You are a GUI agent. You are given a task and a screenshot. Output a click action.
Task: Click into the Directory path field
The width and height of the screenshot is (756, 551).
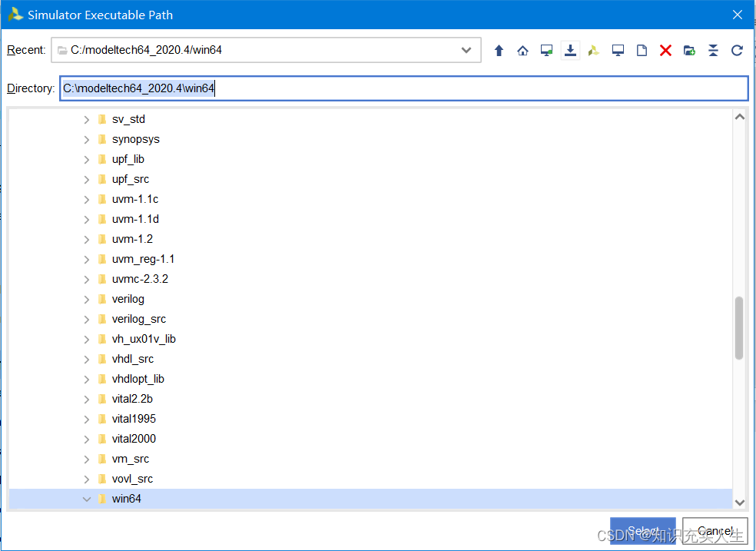[404, 88]
